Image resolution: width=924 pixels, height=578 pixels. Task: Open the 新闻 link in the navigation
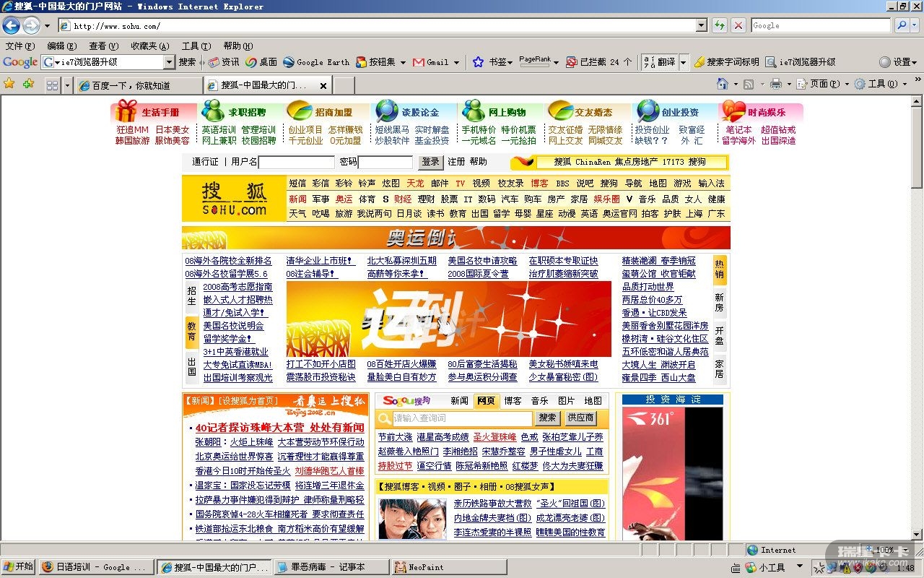coord(298,199)
